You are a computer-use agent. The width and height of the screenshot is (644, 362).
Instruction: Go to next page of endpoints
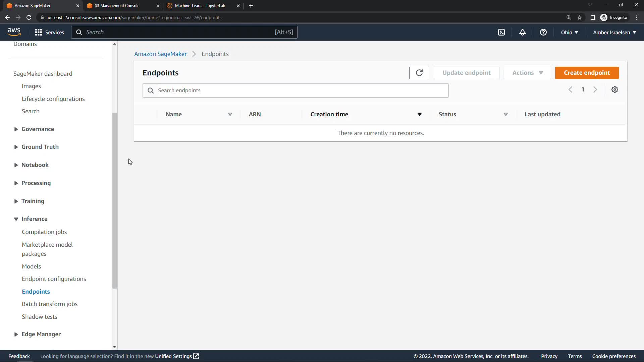(x=595, y=89)
